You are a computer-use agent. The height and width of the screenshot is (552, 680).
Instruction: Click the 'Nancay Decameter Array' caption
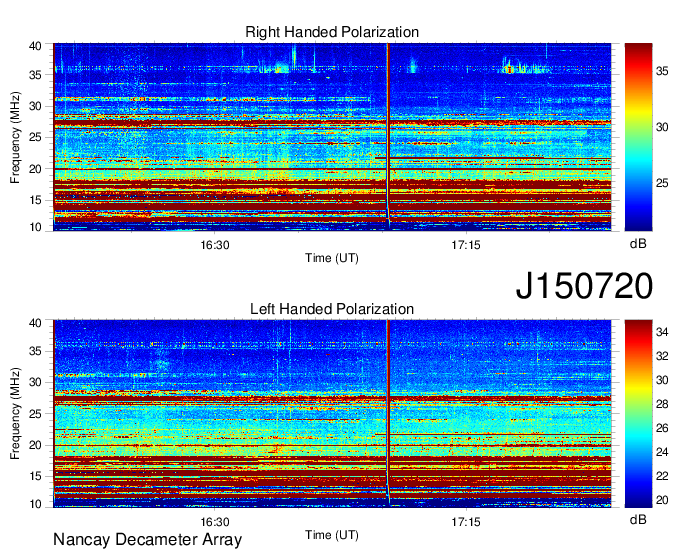[x=147, y=539]
